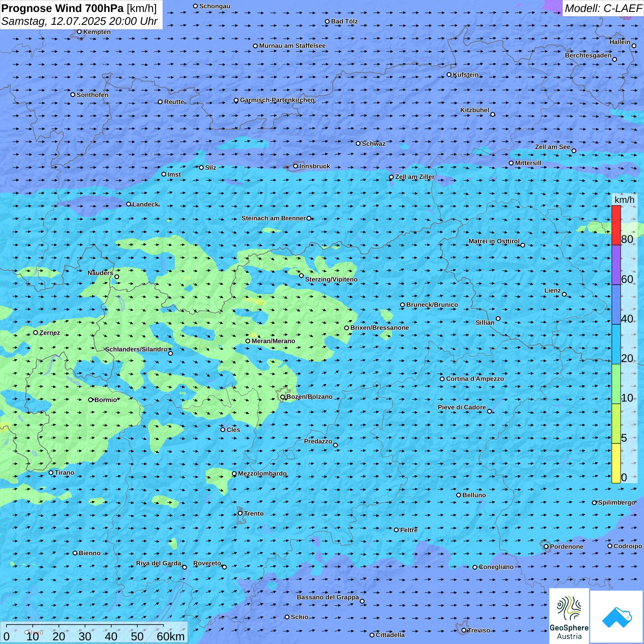Click the Imst label
Image resolution: width=644 pixels, height=644 pixels.
(174, 174)
